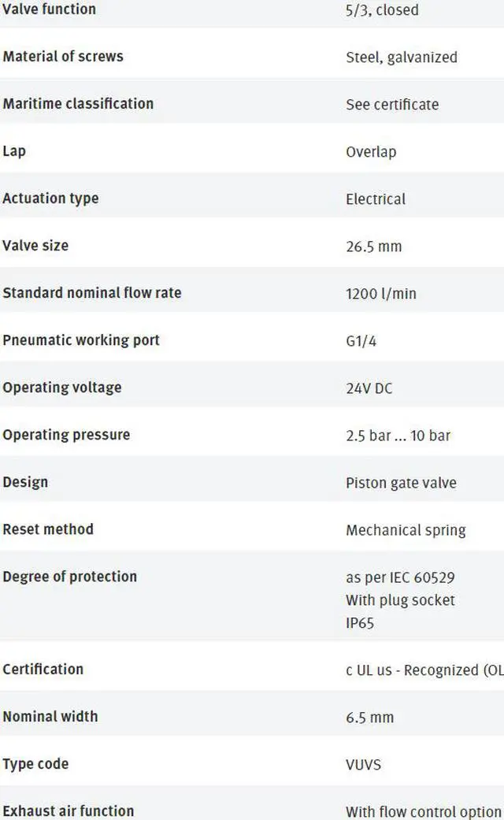Click the '24V DC' operating voltage value
Image resolution: width=504 pixels, height=820 pixels.
point(369,388)
